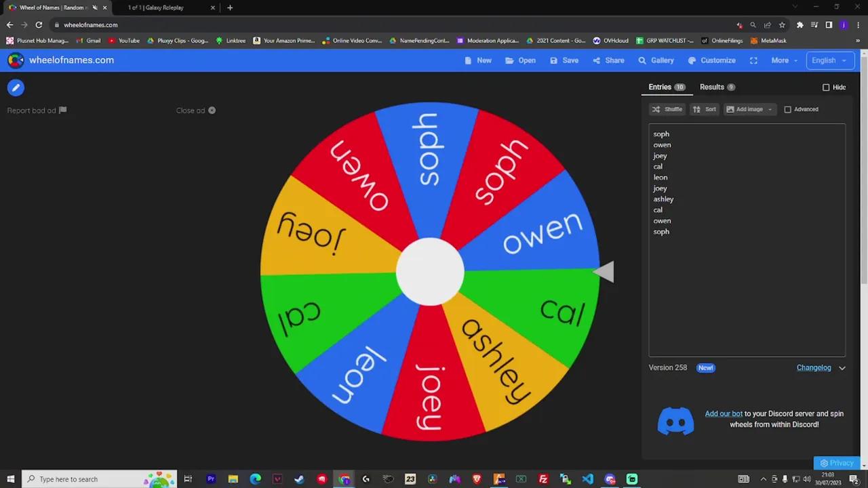Show hidden system tray icons
The image size is (868, 488).
[763, 479]
